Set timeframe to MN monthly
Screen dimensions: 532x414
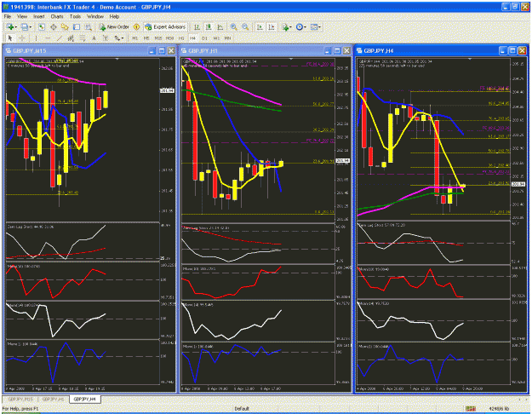click(x=227, y=38)
